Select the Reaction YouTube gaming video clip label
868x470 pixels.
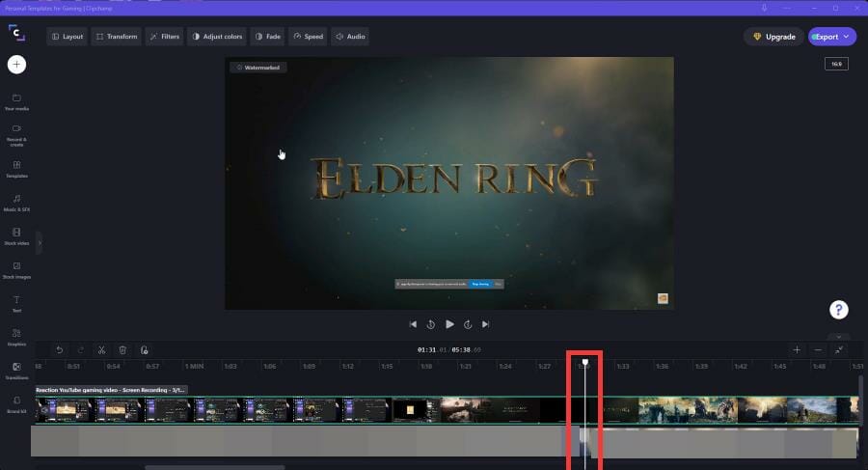(x=111, y=390)
